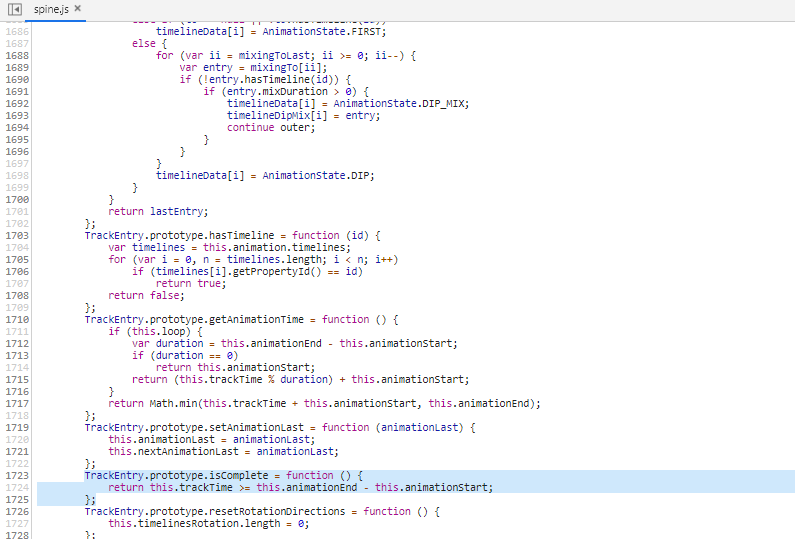Screen dimensions: 795x539
Task: Click 'TrackEntry.prototype.setAnimationLast' definition
Action: (x=280, y=428)
